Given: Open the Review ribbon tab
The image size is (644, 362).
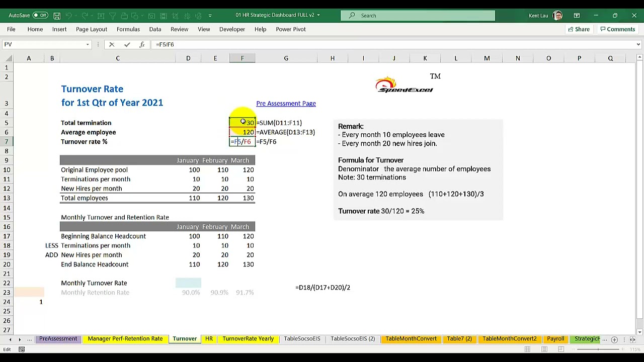Looking at the screenshot, I should pos(179,29).
